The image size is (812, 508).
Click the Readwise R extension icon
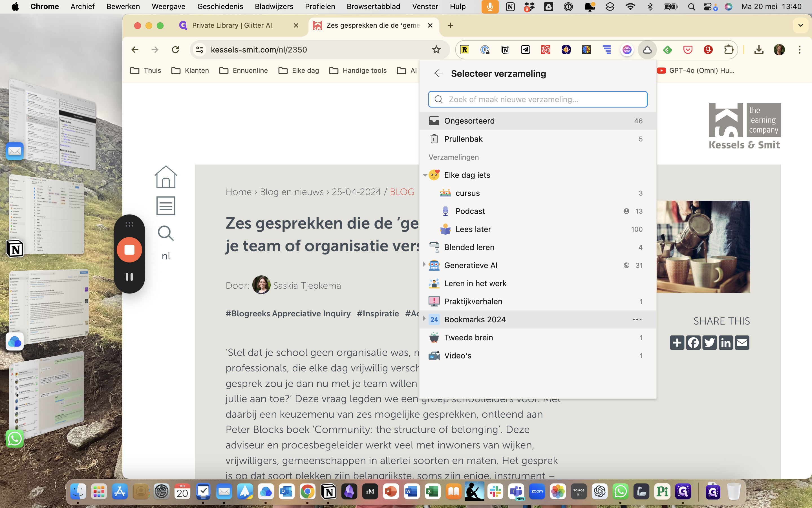(464, 50)
